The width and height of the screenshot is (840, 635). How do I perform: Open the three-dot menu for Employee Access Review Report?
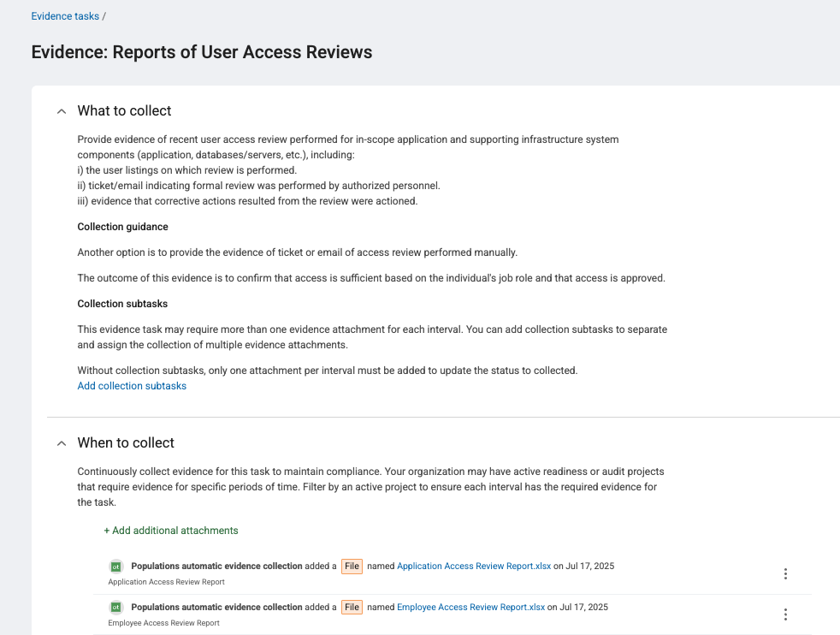pyautogui.click(x=785, y=614)
